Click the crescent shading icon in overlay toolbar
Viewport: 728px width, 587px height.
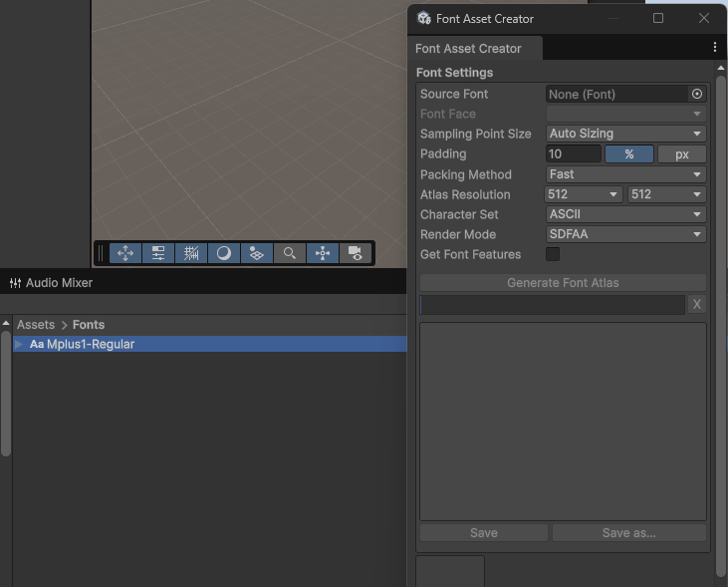click(224, 253)
